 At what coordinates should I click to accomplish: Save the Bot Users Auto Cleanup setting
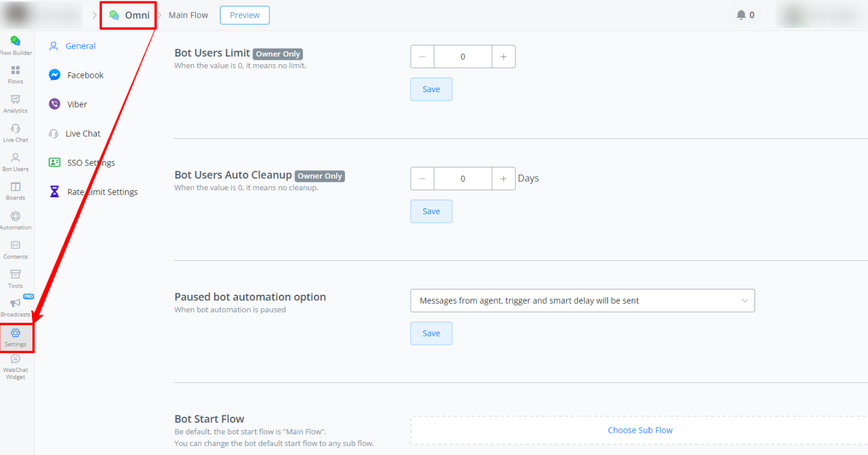pyautogui.click(x=431, y=212)
